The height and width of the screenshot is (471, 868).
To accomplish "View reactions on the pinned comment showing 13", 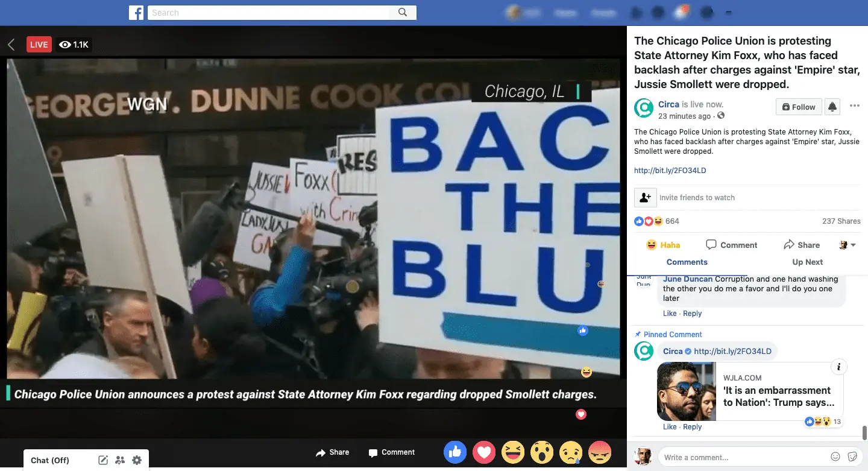I will tap(823, 422).
